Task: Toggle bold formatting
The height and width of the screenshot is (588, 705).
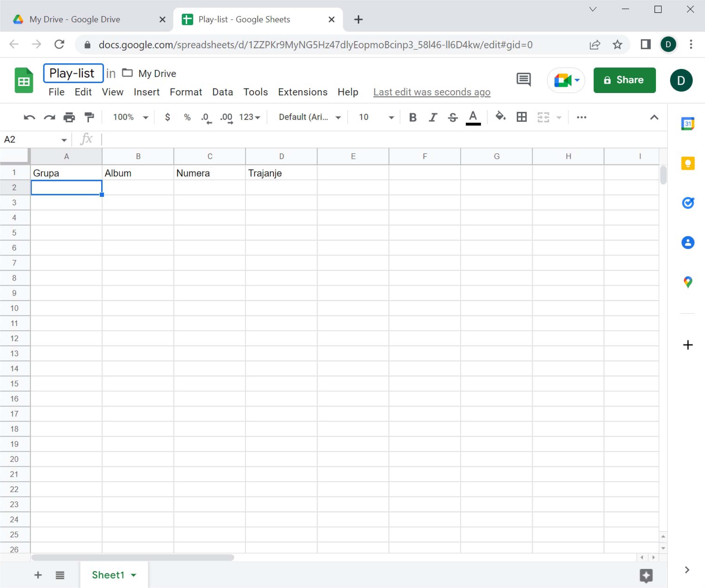Action: click(x=413, y=117)
